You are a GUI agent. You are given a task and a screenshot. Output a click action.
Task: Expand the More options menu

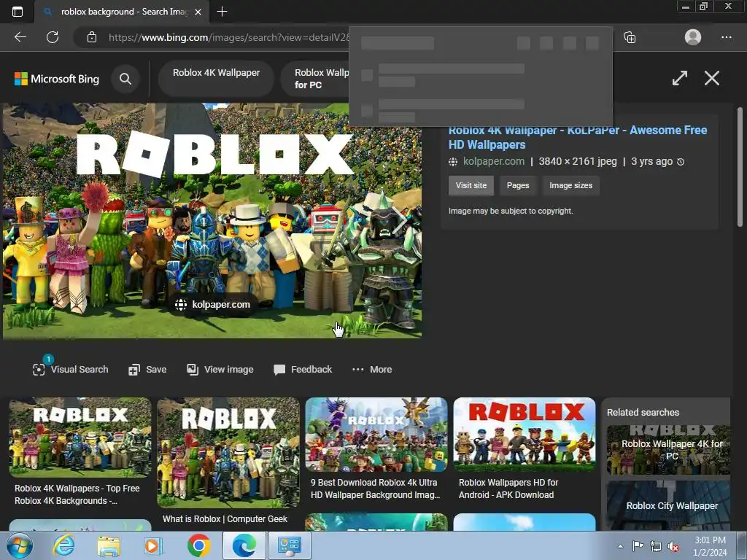[x=372, y=370]
